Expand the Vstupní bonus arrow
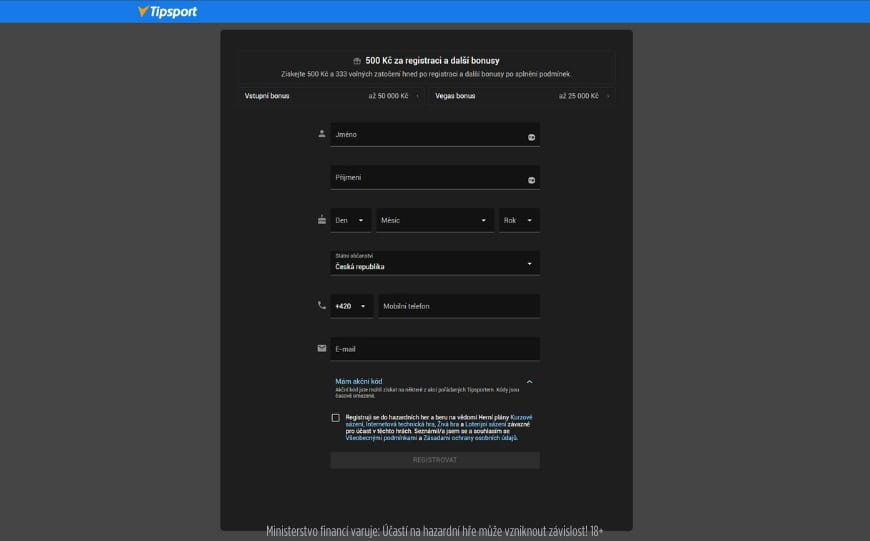 (417, 96)
